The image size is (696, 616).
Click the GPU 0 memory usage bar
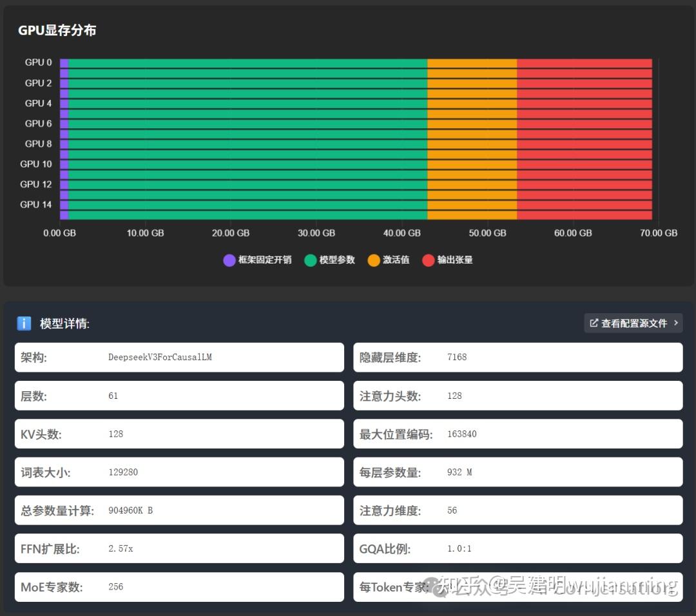coord(354,62)
